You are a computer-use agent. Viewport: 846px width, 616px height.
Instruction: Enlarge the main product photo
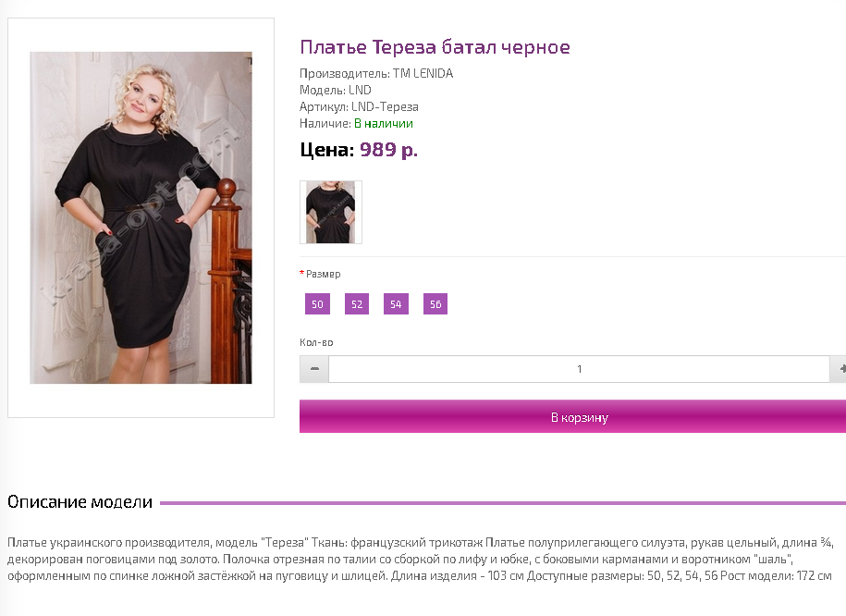point(141,217)
